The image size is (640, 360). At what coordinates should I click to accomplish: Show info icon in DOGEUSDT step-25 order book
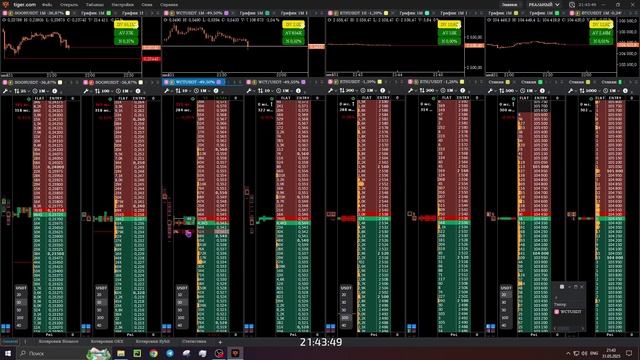pyautogui.click(x=55, y=91)
